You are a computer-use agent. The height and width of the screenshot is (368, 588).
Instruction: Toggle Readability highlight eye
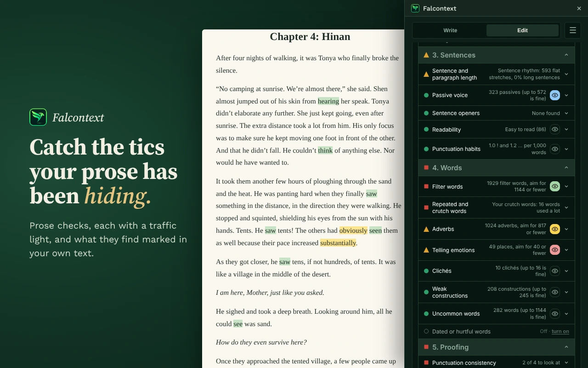tap(555, 130)
